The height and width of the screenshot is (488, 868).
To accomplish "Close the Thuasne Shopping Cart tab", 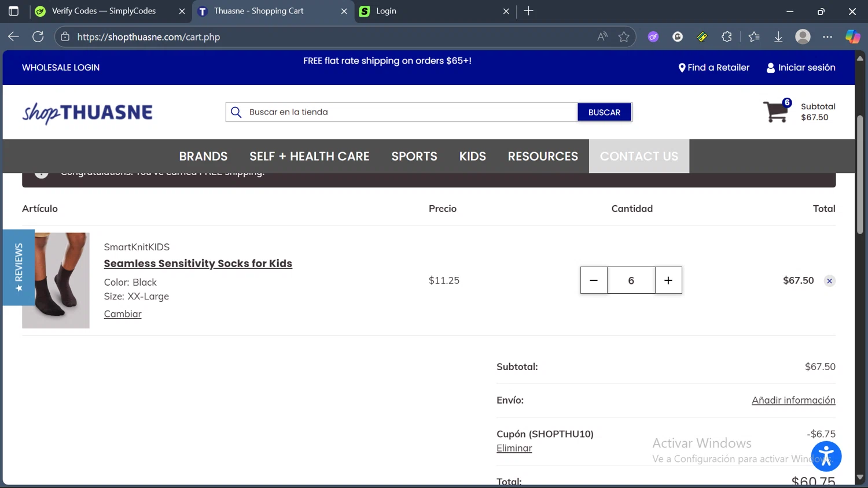I will (344, 11).
